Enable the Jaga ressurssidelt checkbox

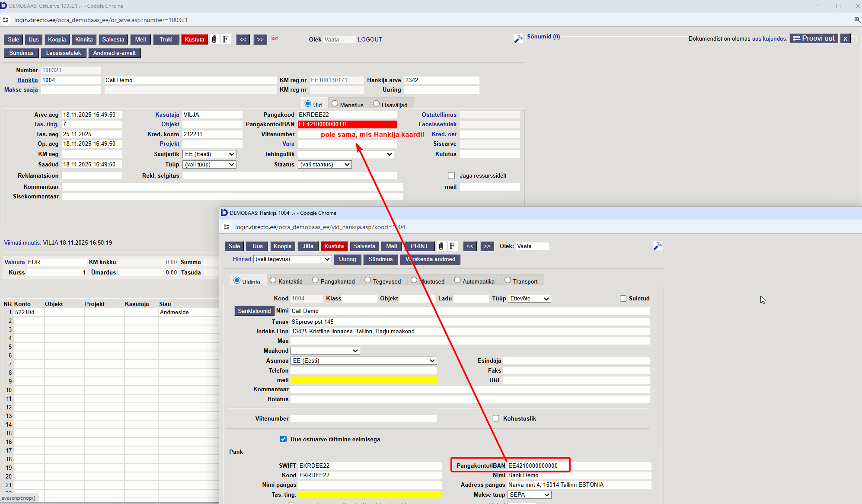tap(451, 175)
